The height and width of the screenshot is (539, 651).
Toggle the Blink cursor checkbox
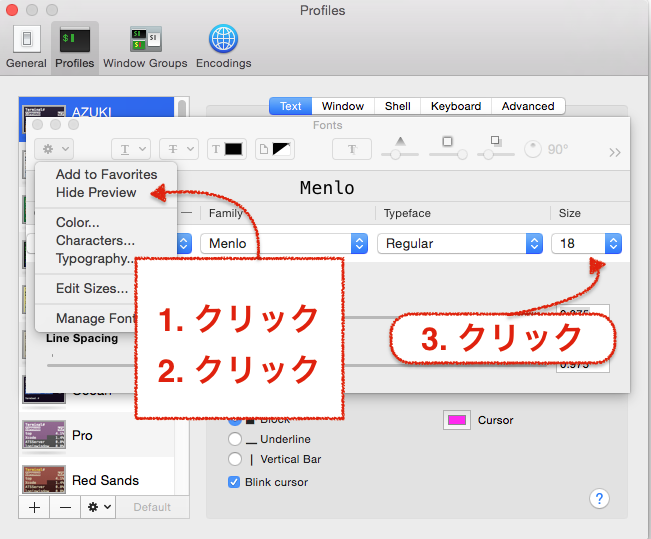(235, 482)
